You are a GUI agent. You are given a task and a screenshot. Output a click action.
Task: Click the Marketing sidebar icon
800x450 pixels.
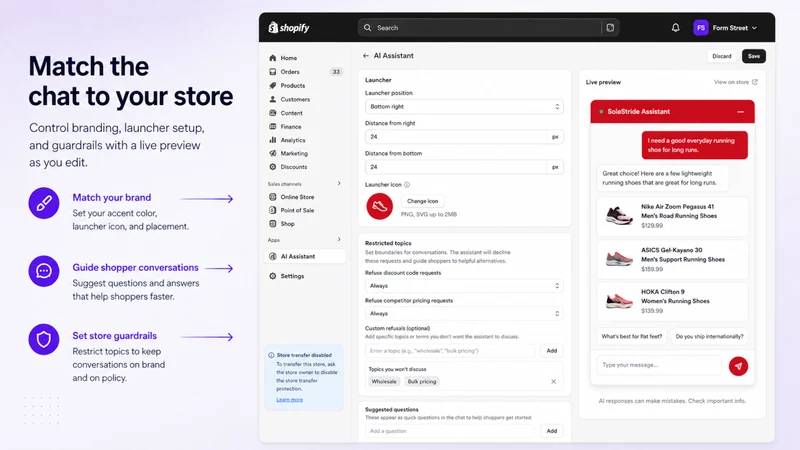pyautogui.click(x=272, y=153)
